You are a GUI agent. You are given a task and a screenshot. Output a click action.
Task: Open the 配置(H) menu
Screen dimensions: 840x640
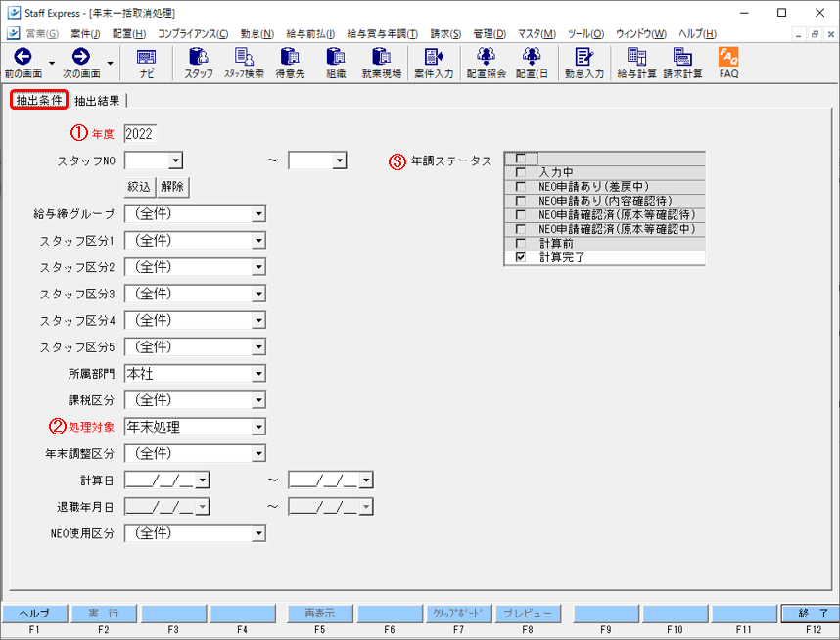pos(129,33)
